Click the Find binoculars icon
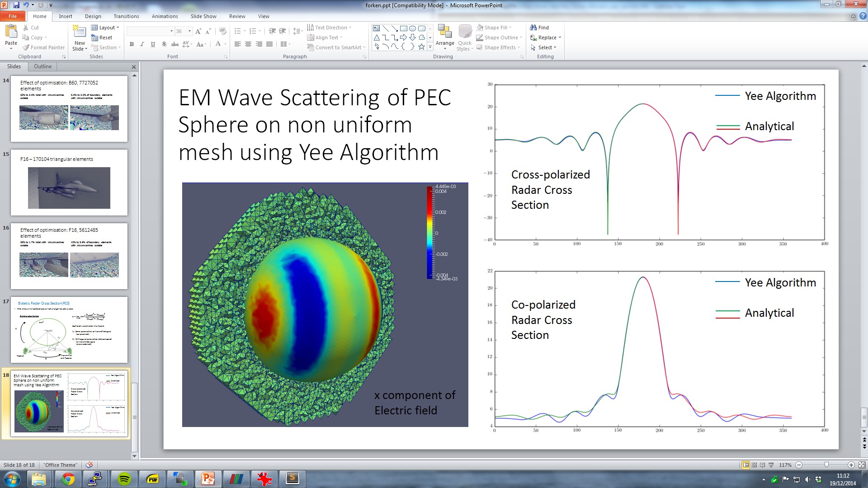Image resolution: width=868 pixels, height=488 pixels. point(533,28)
